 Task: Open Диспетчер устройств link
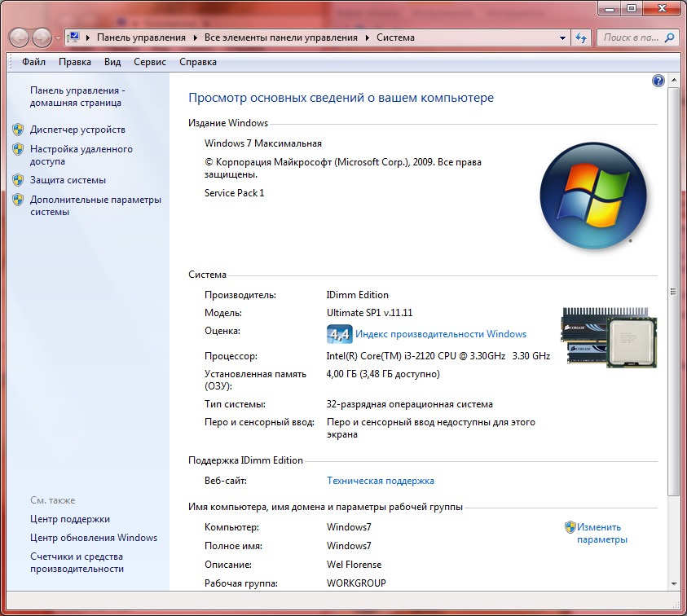(77, 130)
